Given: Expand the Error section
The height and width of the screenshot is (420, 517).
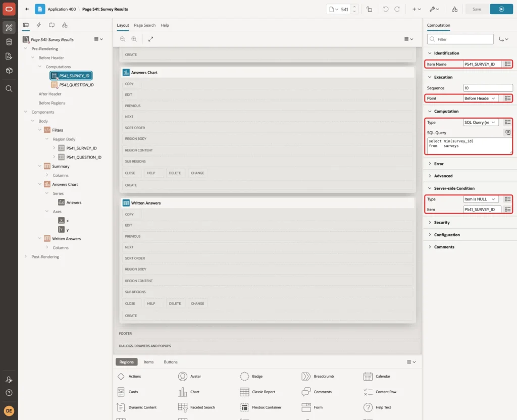Looking at the screenshot, I should pos(430,164).
